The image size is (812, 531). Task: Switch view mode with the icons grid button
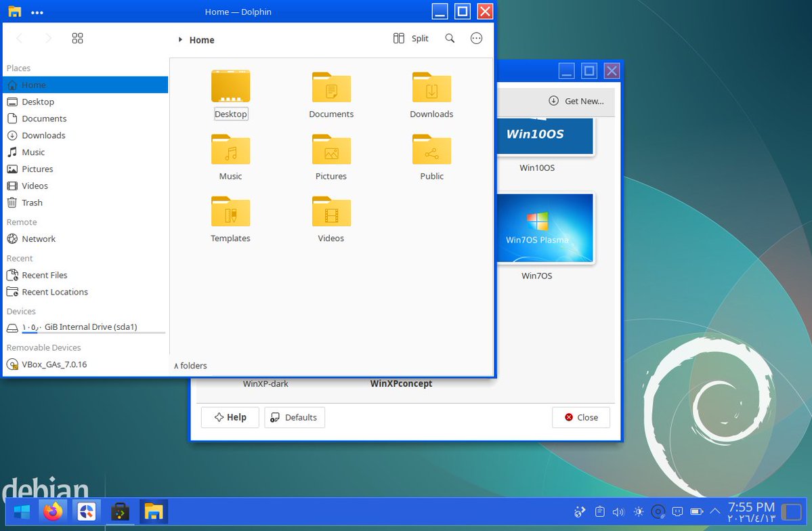coord(77,39)
